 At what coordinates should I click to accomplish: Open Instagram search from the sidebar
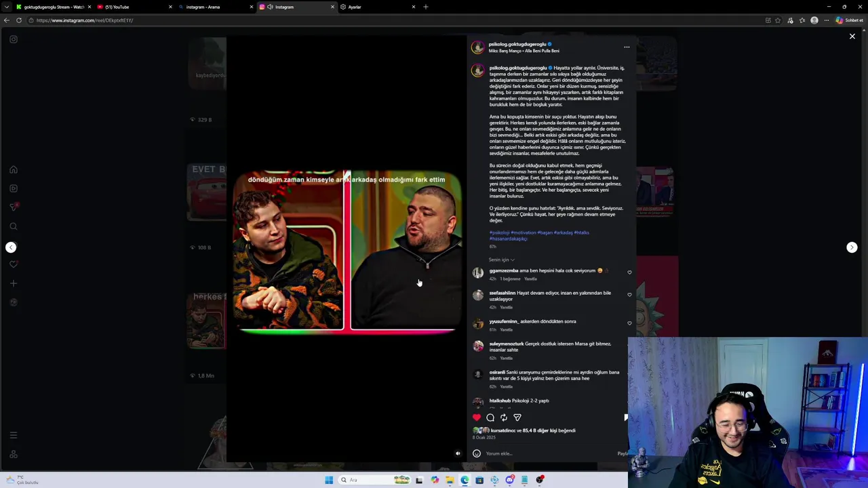[14, 226]
